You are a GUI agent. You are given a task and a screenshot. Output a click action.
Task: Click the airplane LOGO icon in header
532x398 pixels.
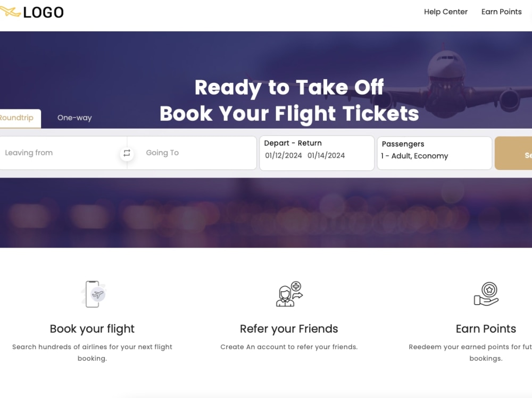tap(10, 11)
